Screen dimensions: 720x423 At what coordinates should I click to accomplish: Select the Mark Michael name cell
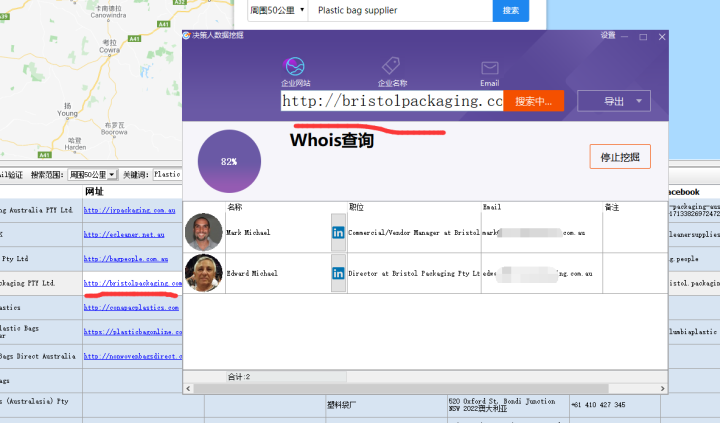point(248,232)
